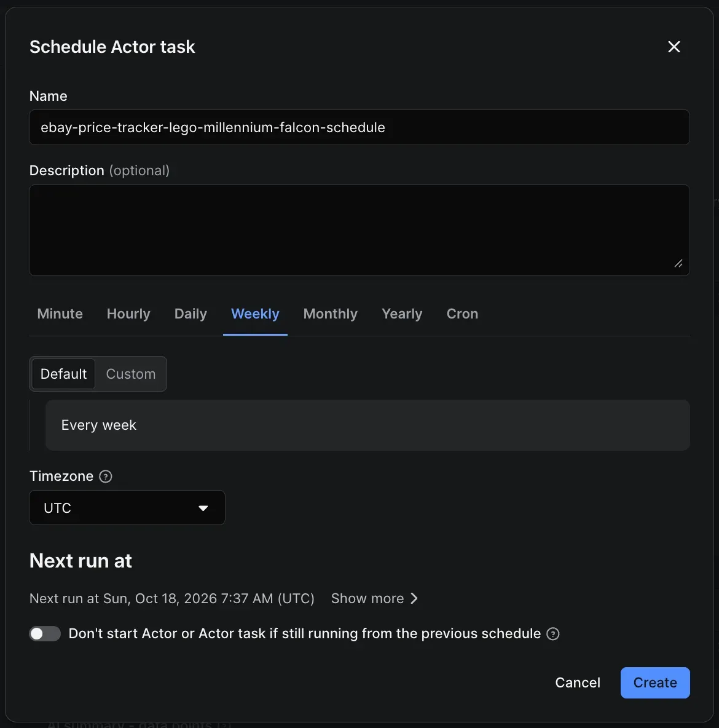Open help icon for previous schedule option
Screen dimensions: 719x728
point(552,634)
